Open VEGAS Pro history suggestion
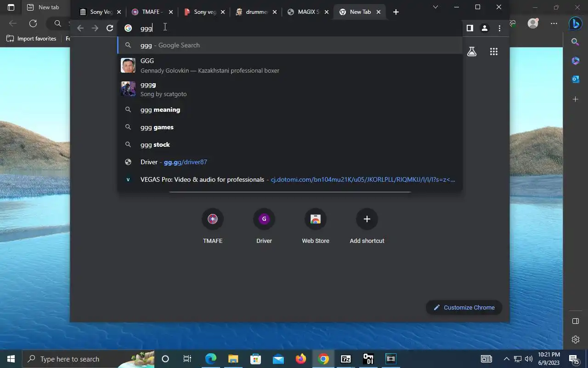Screen dimensions: 588x368 (x=290, y=179)
